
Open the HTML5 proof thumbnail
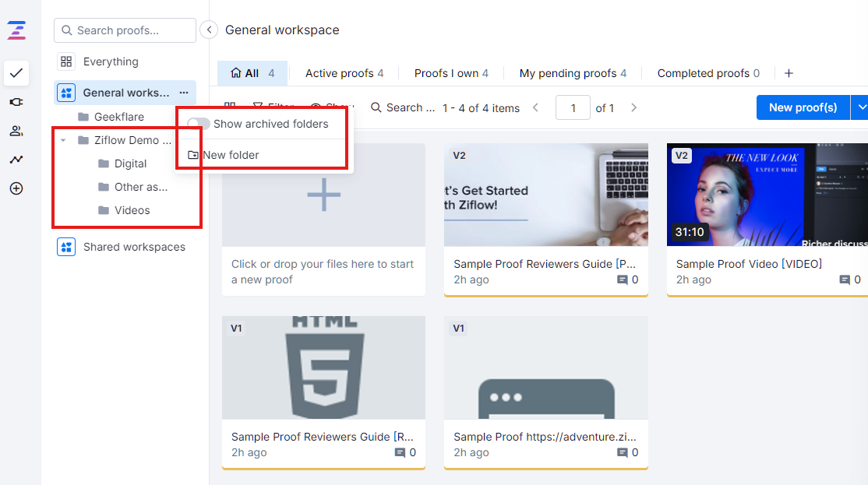tap(324, 367)
